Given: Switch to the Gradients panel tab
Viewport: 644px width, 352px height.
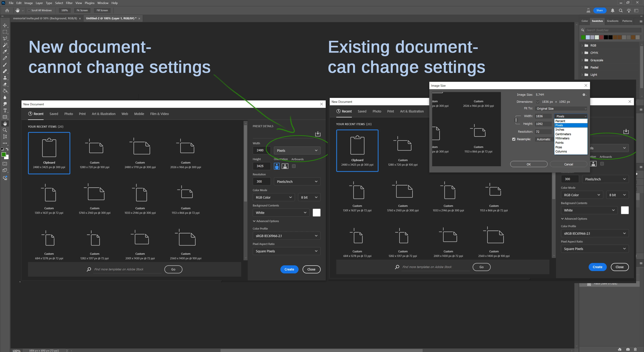Looking at the screenshot, I should (612, 21).
